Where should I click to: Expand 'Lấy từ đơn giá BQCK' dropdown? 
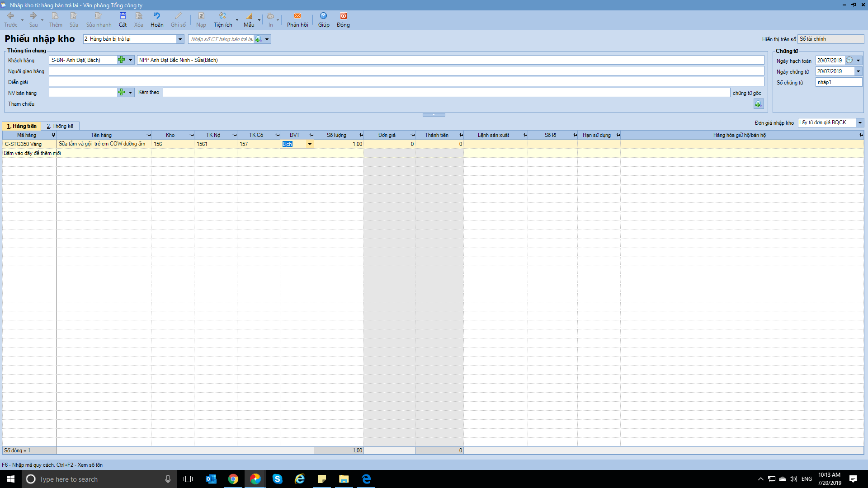pos(860,123)
